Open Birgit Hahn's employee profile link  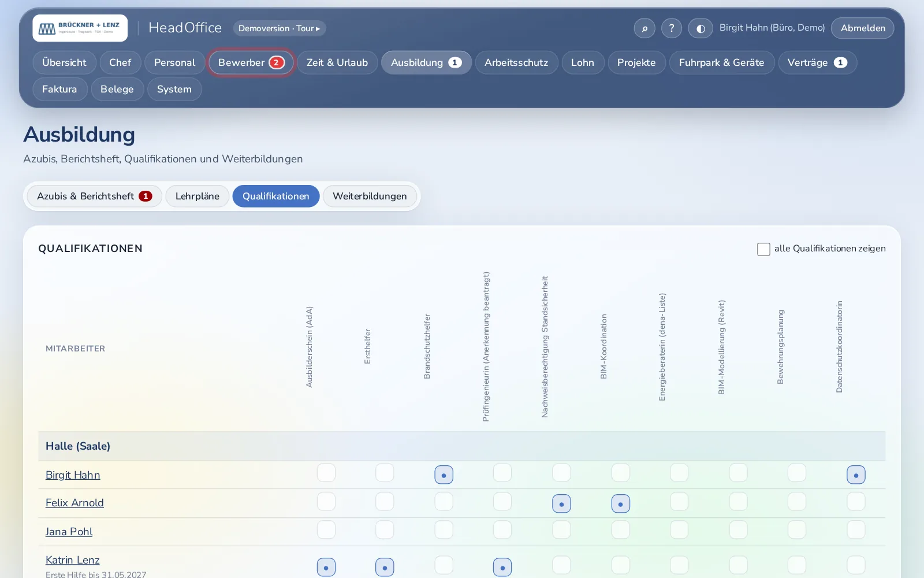tap(73, 475)
